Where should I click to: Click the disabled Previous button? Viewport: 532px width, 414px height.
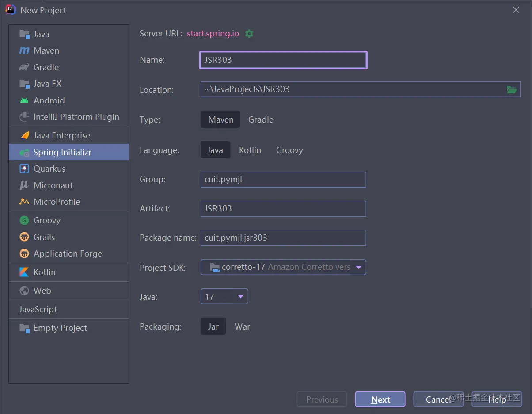point(322,399)
